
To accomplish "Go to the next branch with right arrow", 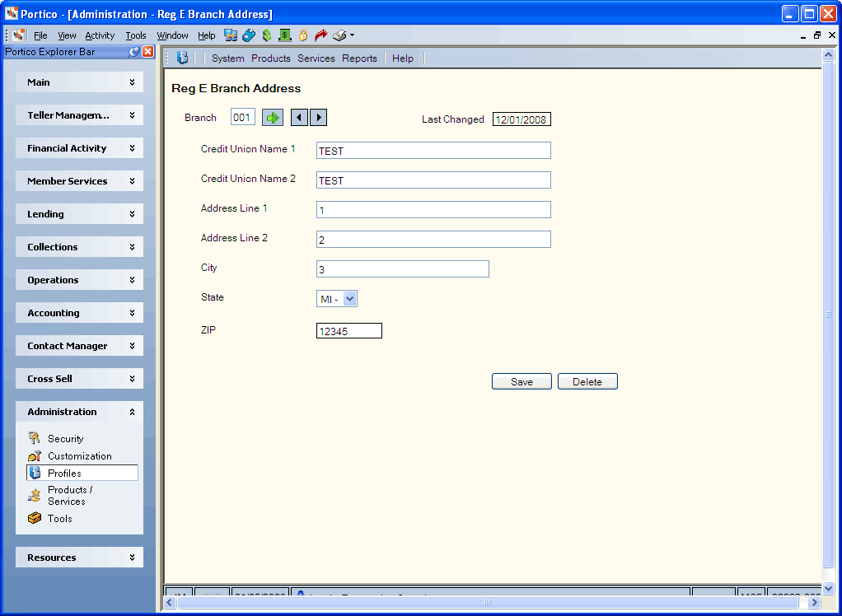I will click(x=319, y=118).
